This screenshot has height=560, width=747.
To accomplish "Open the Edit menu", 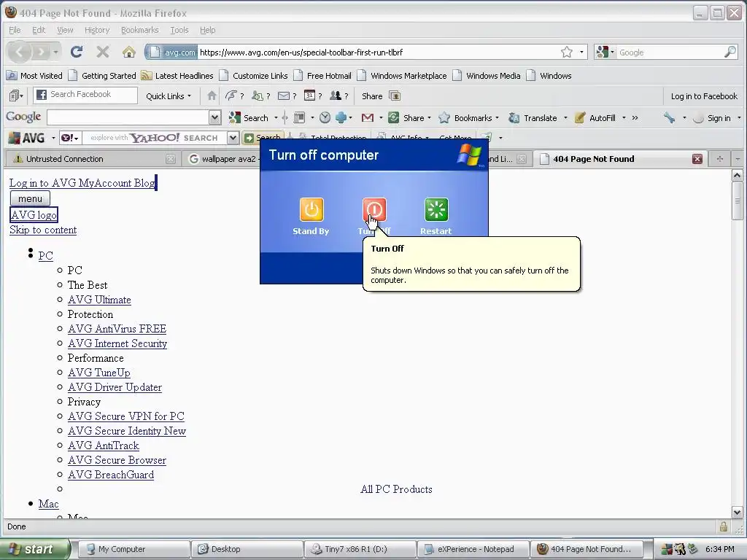I will click(x=39, y=30).
